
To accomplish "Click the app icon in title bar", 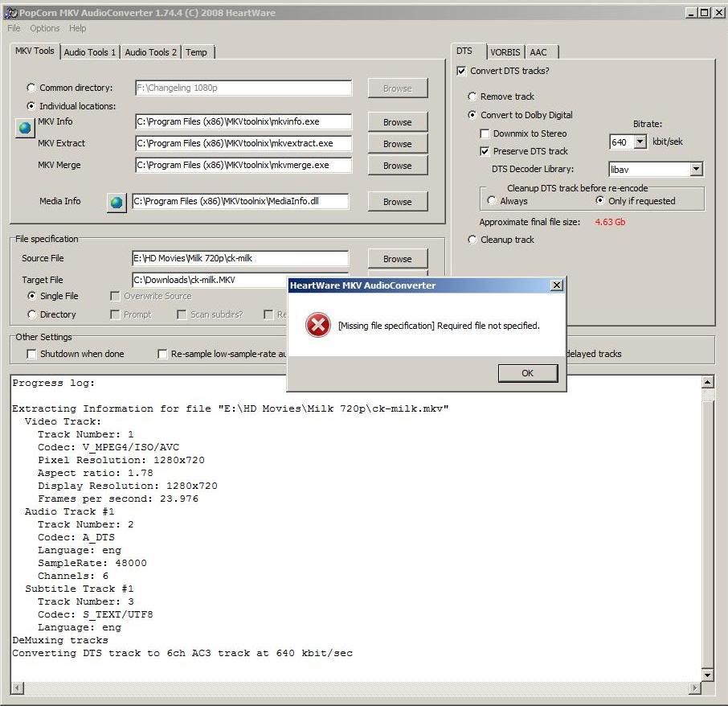I will point(10,13).
